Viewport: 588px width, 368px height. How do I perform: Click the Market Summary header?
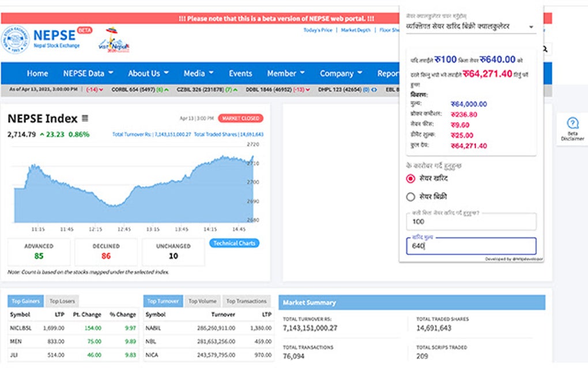(412, 302)
